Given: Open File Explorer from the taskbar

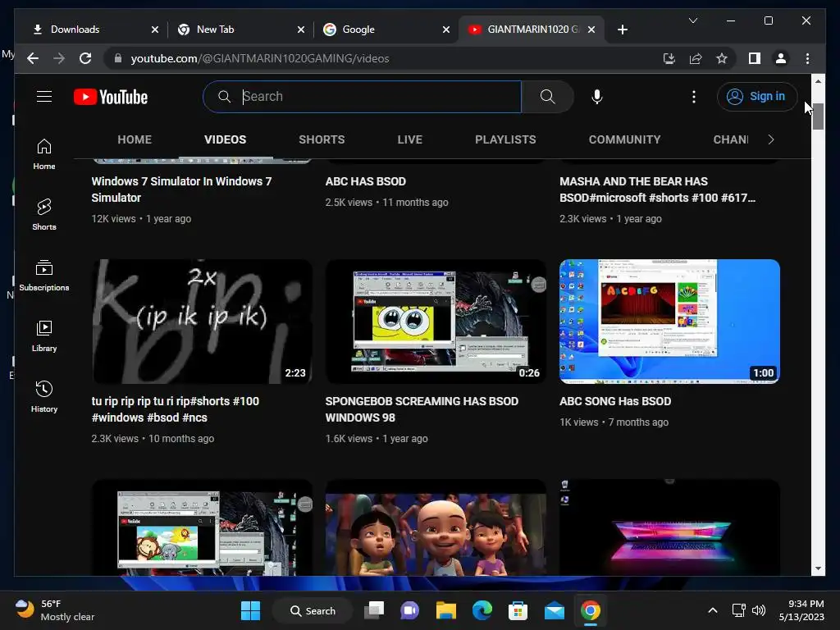Looking at the screenshot, I should [445, 610].
